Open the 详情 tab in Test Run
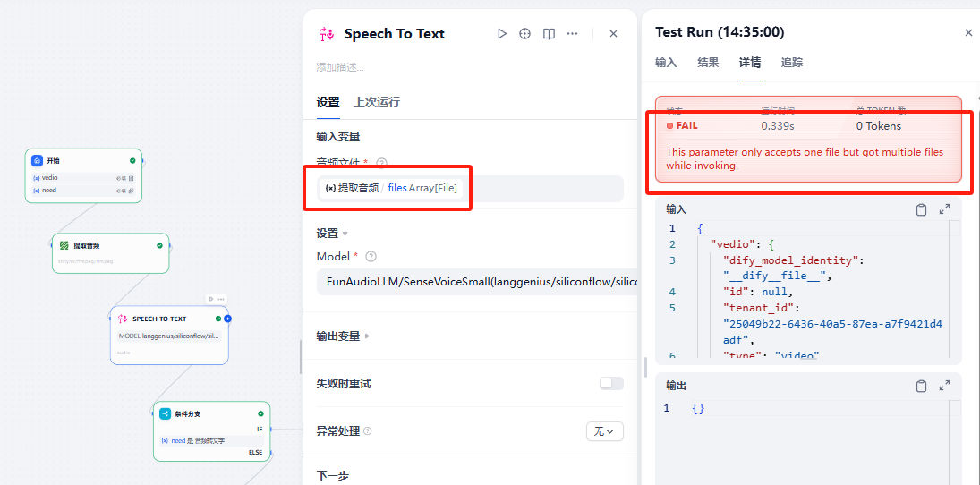 (x=750, y=63)
